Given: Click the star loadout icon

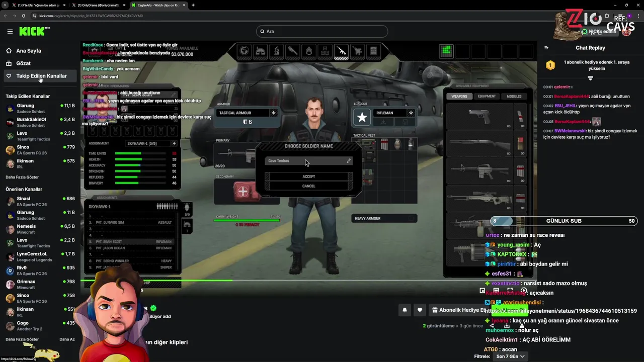Looking at the screenshot, I should point(362,118).
